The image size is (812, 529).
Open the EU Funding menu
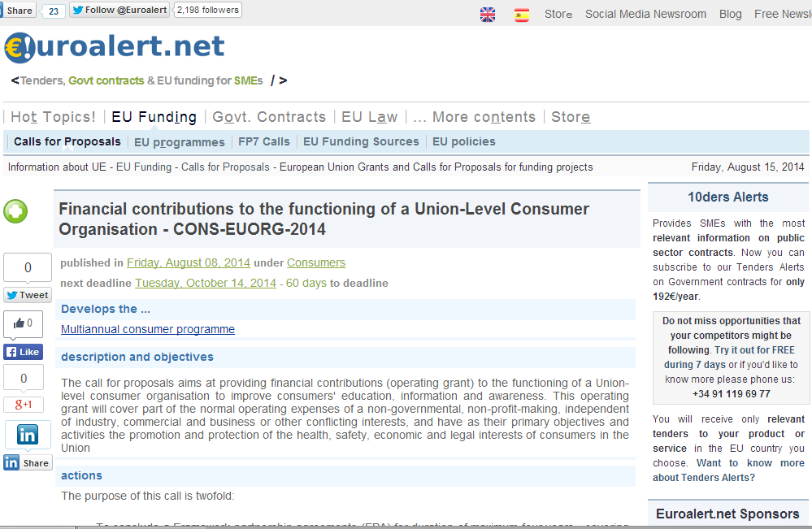tap(154, 117)
